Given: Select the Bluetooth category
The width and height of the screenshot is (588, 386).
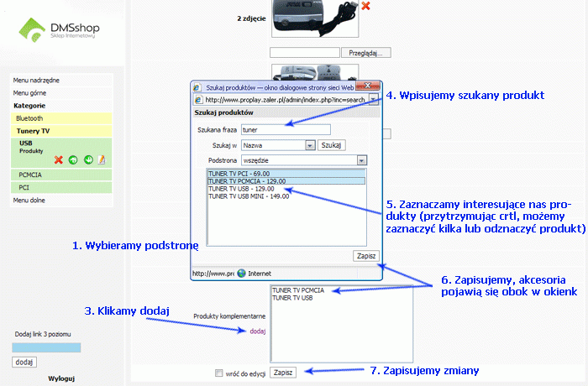Looking at the screenshot, I should pos(61,118).
